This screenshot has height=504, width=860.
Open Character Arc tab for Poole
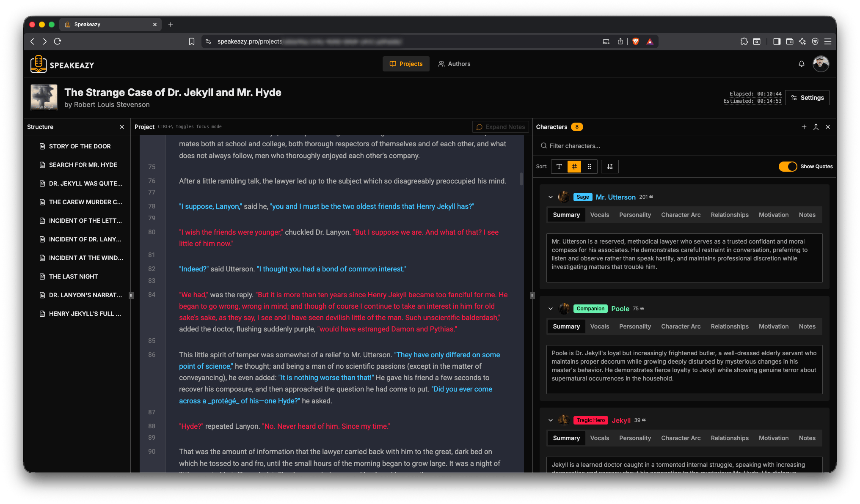click(681, 326)
